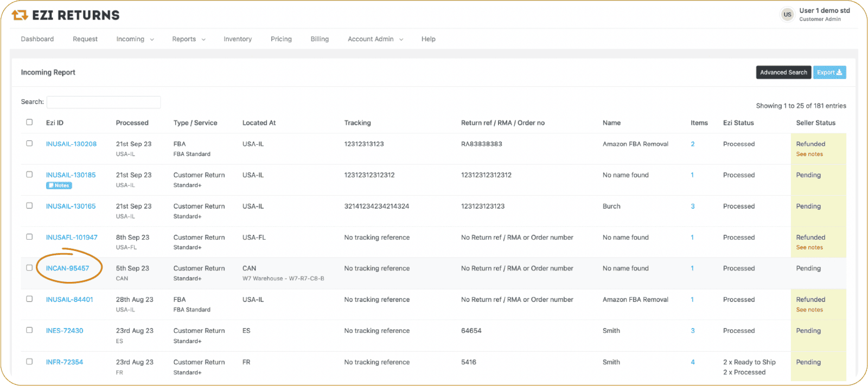This screenshot has height=386, width=868.
Task: Expand the Incoming dropdown menu
Action: (135, 39)
